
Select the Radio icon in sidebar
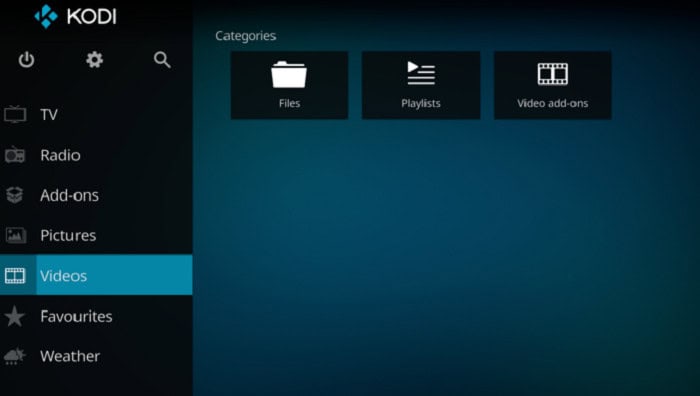tap(15, 154)
